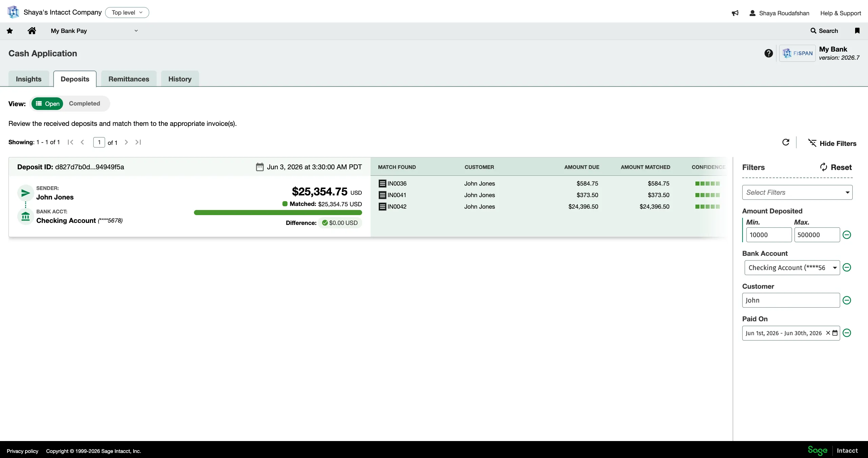Reset all filters

point(836,167)
